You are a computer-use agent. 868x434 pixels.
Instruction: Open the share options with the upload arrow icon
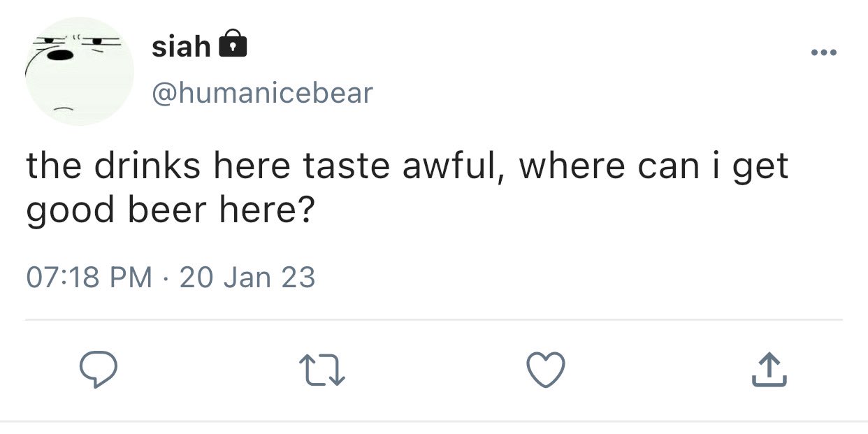pos(769,370)
